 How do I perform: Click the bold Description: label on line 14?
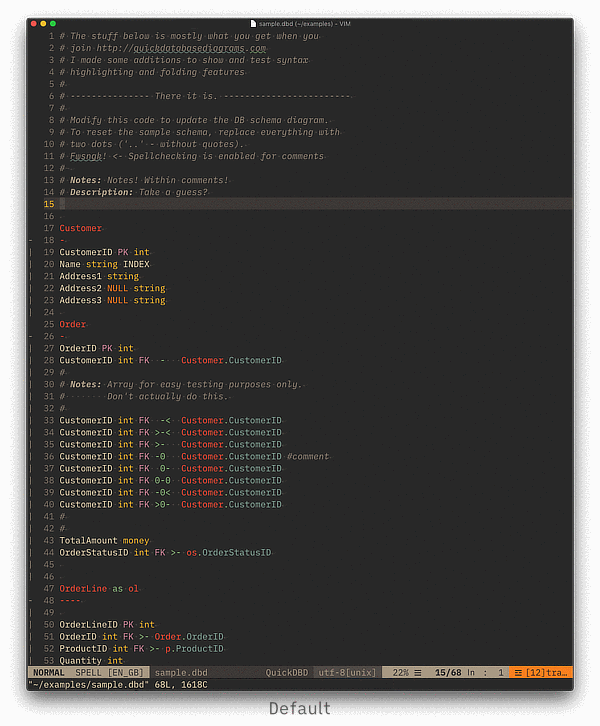(101, 193)
